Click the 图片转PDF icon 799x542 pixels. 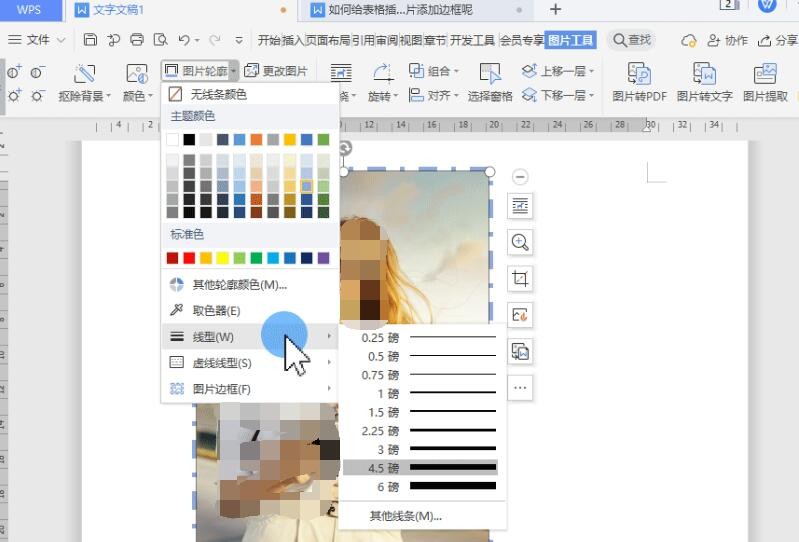point(639,75)
